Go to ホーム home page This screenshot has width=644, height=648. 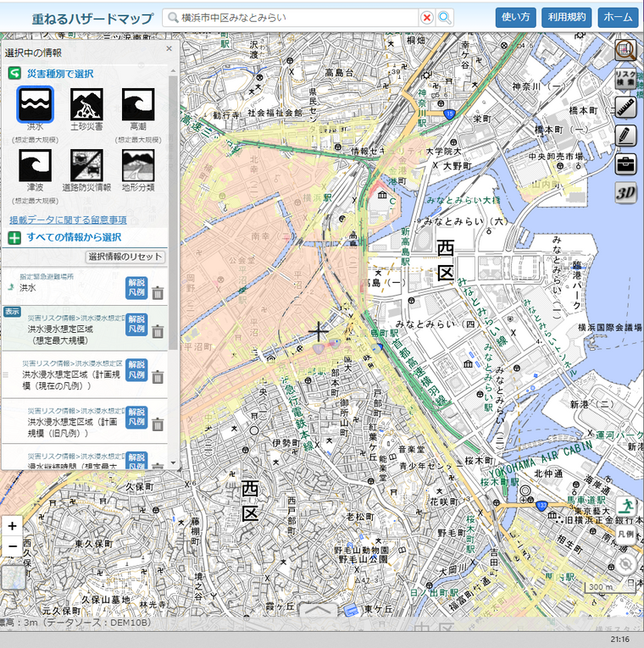tap(618, 17)
